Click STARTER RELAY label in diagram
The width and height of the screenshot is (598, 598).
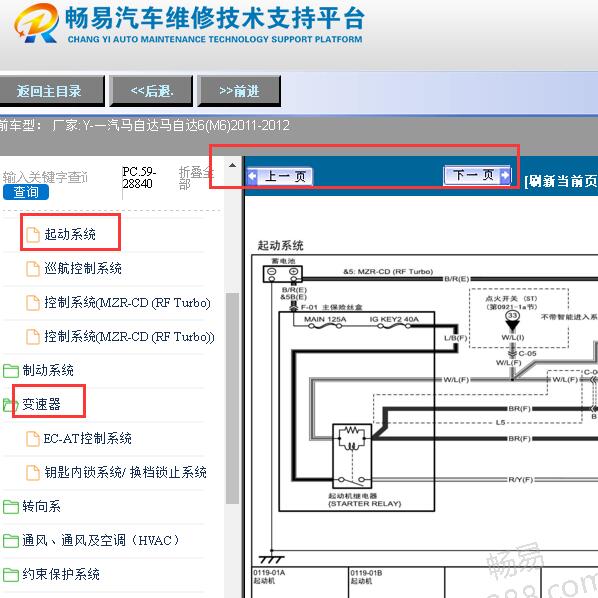point(365,504)
